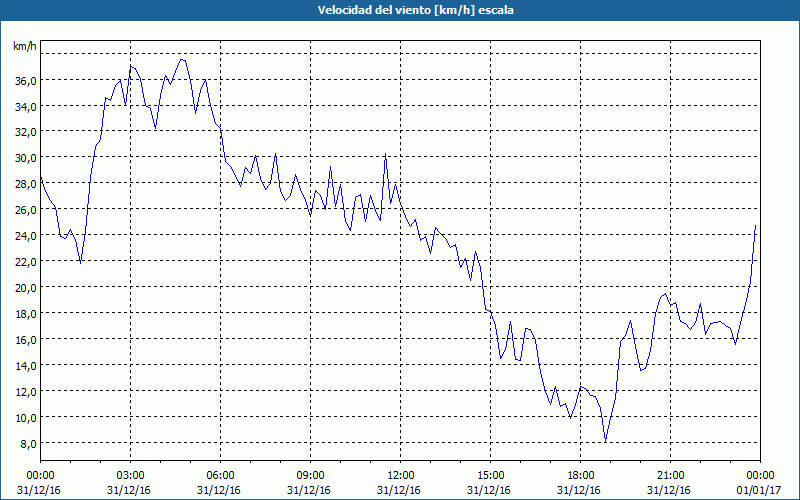The width and height of the screenshot is (800, 500).
Task: Click the 8,0 y-axis value
Action: 28,444
